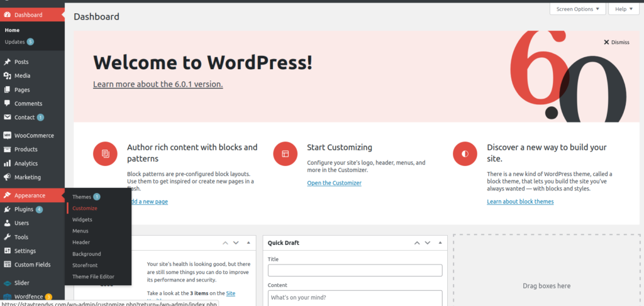
Task: Dismiss the Welcome to WordPress banner
Action: (616, 42)
